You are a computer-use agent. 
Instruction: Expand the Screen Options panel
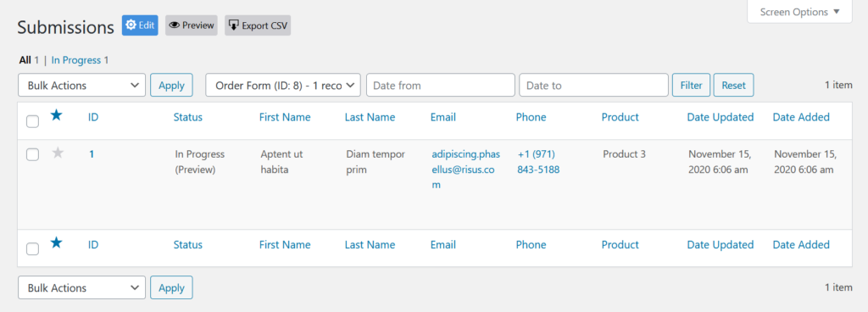[799, 12]
